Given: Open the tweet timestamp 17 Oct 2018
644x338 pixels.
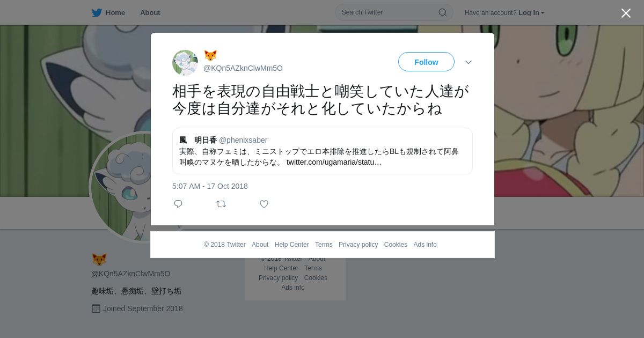Looking at the screenshot, I should [x=210, y=186].
